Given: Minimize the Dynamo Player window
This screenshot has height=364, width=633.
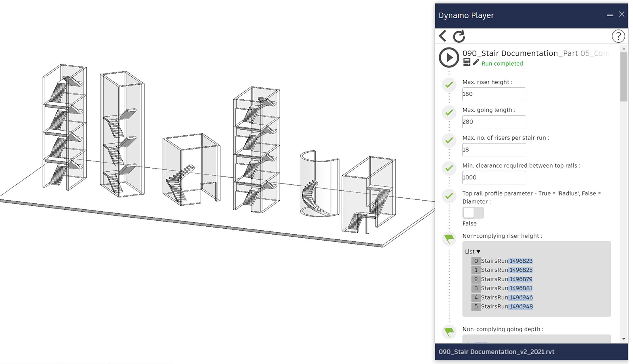Looking at the screenshot, I should click(x=610, y=15).
